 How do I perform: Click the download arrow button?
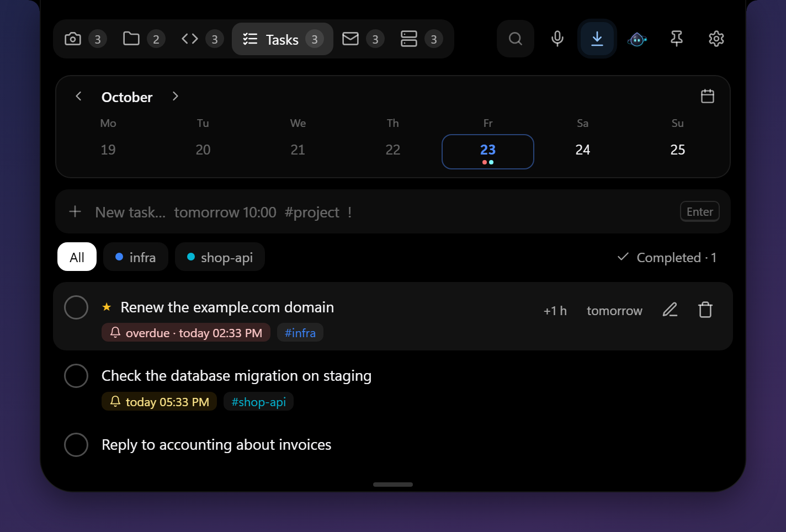point(597,39)
